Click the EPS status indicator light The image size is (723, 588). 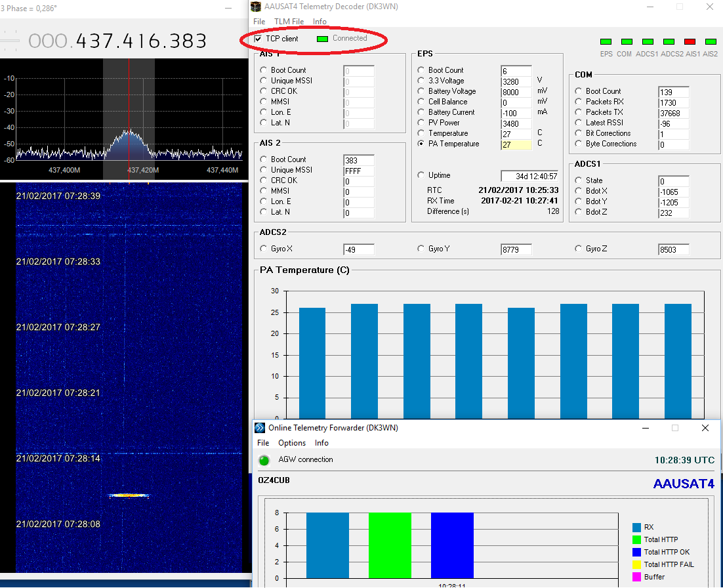(606, 42)
